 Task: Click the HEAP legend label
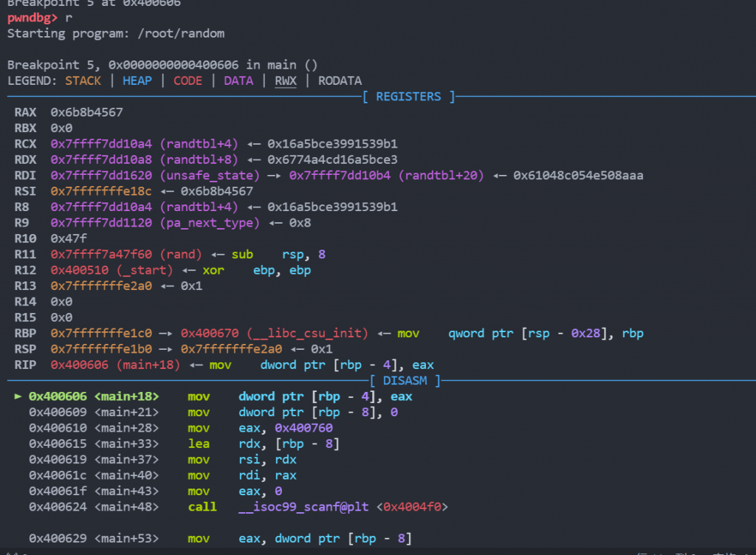(137, 81)
